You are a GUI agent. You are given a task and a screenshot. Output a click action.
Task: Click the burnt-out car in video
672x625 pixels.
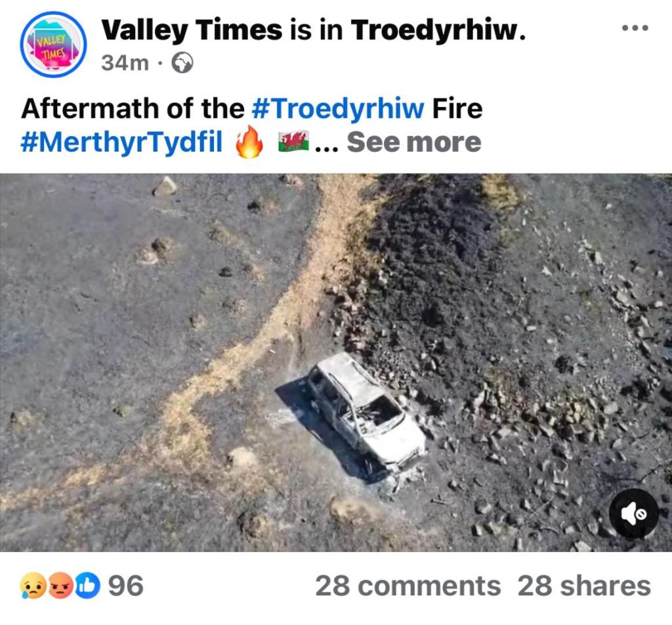click(x=367, y=412)
